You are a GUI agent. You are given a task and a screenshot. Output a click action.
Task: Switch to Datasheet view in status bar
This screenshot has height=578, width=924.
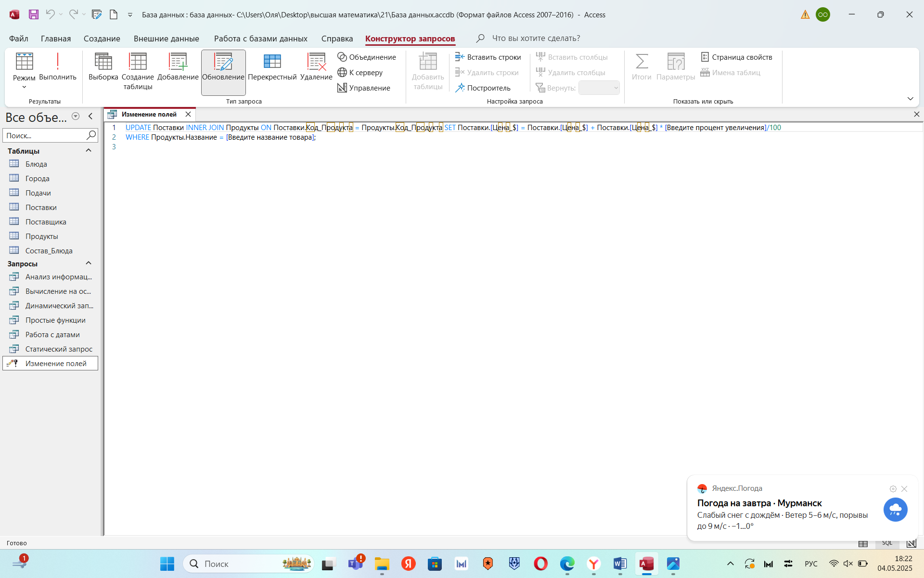point(863,543)
